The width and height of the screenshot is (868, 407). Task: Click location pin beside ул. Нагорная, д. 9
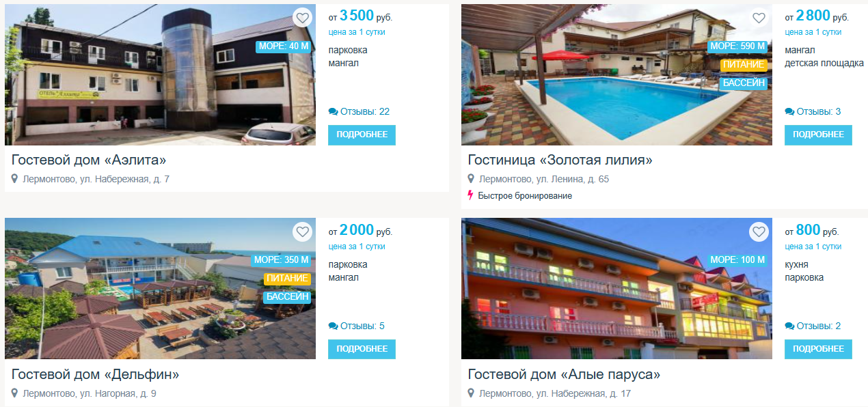pyautogui.click(x=15, y=393)
